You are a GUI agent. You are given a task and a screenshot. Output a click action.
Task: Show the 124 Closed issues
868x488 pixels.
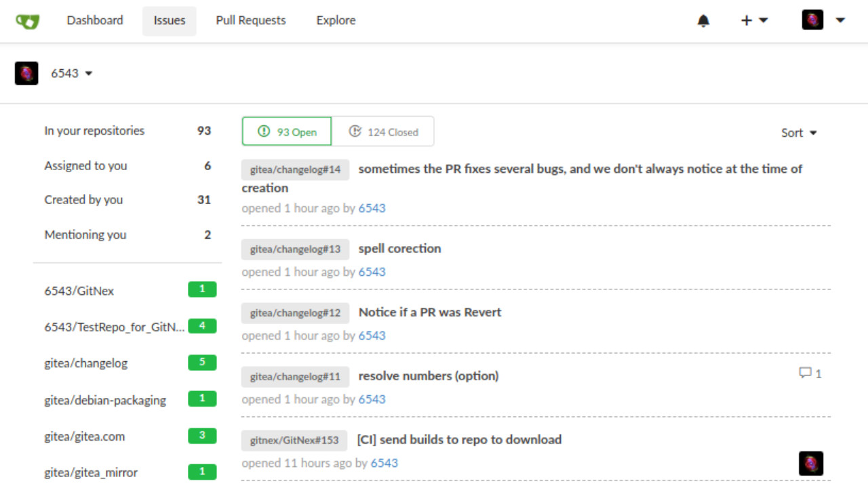click(383, 131)
